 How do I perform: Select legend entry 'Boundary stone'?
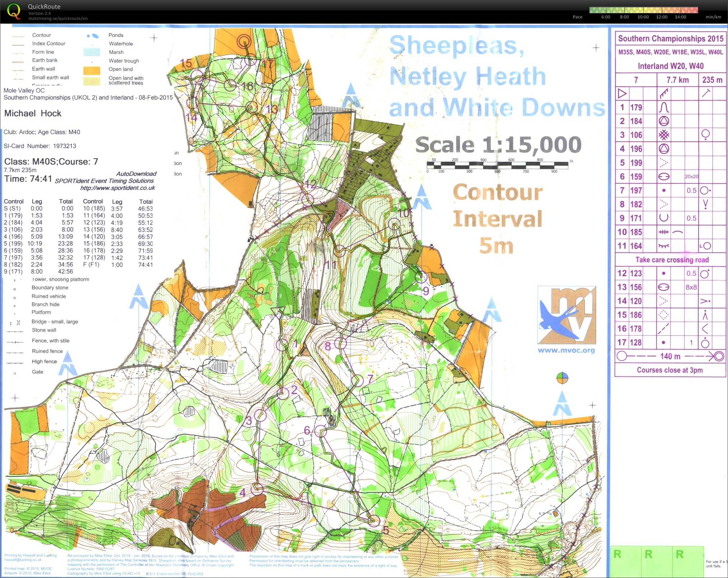pyautogui.click(x=50, y=288)
